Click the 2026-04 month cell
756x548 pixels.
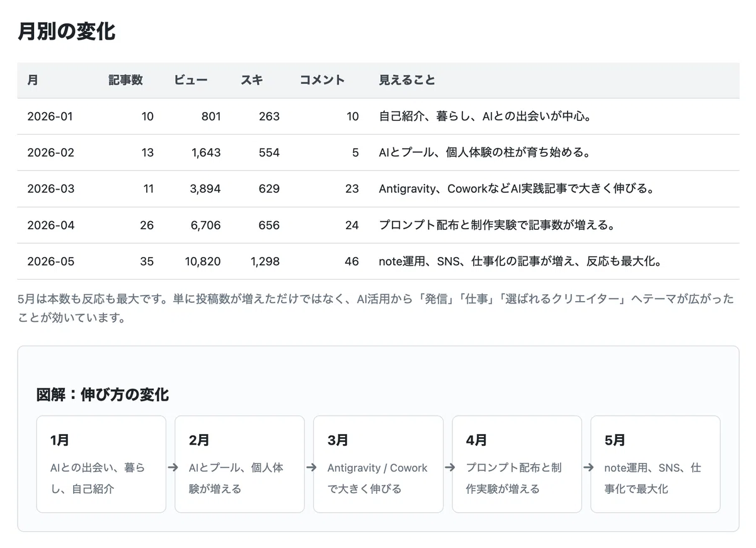[50, 225]
